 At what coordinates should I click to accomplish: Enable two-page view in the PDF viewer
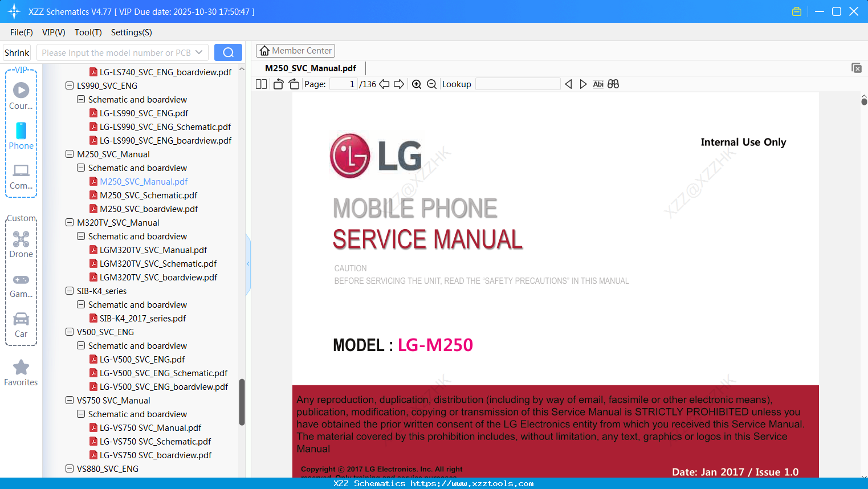[x=260, y=84]
